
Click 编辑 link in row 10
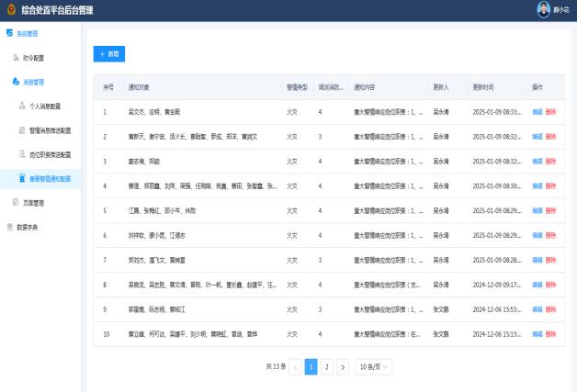537,335
